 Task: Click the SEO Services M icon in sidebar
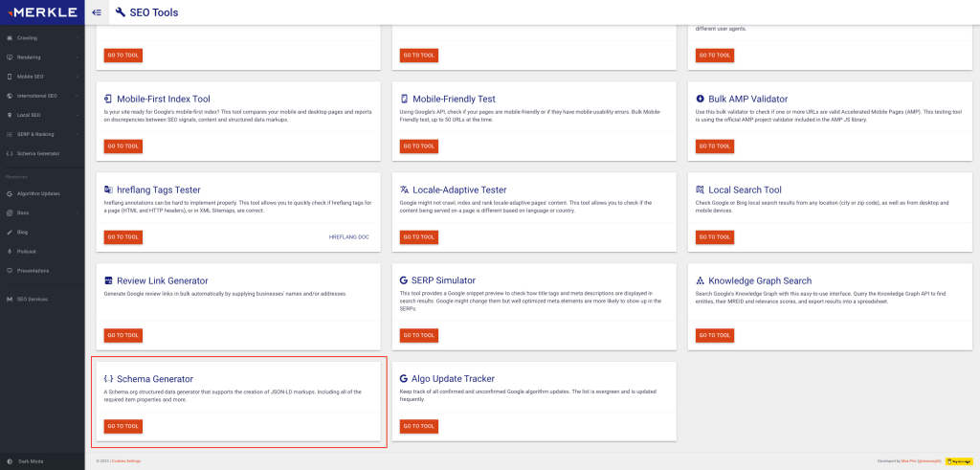10,299
